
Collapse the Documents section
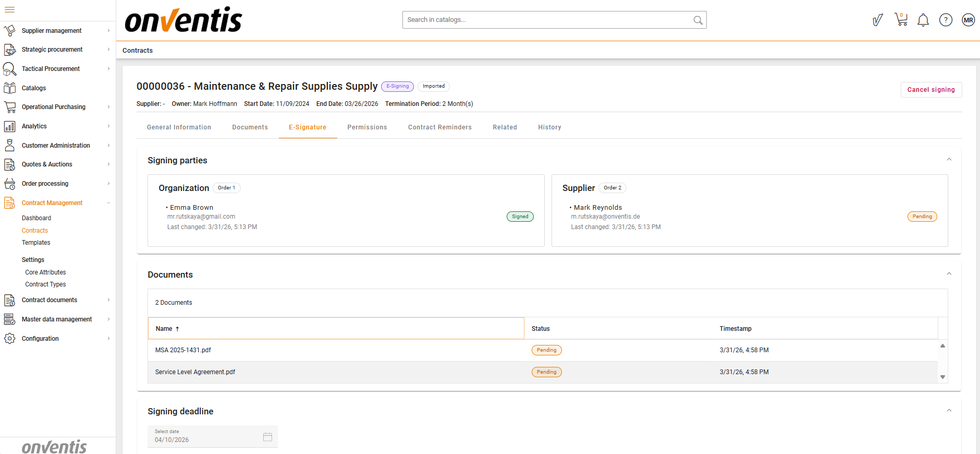(x=949, y=274)
